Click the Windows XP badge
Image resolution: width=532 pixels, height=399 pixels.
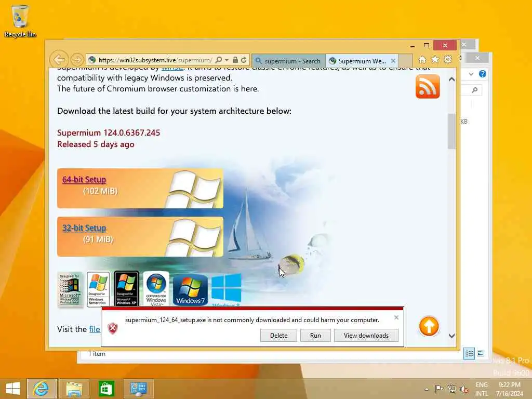[x=126, y=289]
